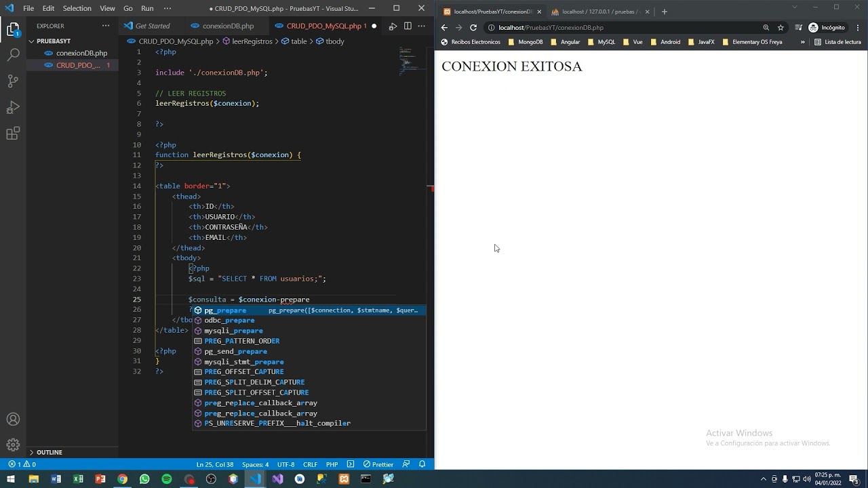Open Chrome media control icon

click(798, 28)
